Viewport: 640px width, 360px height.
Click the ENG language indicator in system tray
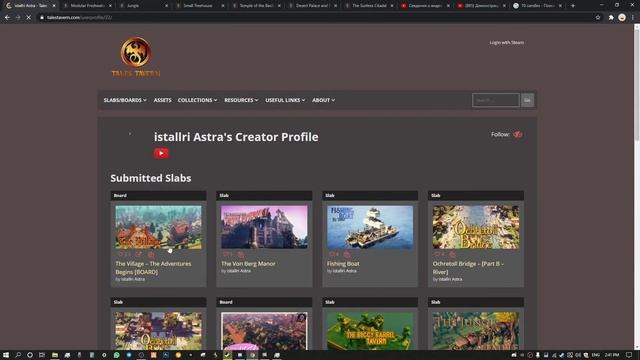coord(596,355)
